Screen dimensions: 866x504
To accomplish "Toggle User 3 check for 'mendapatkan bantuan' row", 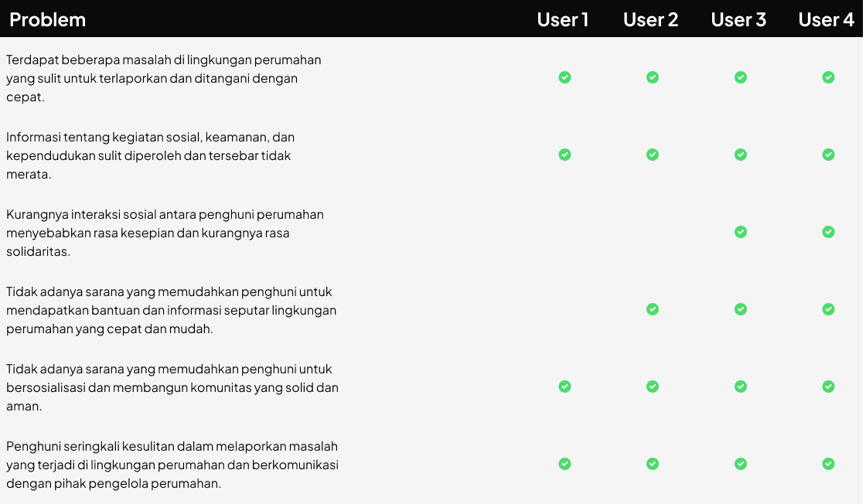I will click(741, 309).
